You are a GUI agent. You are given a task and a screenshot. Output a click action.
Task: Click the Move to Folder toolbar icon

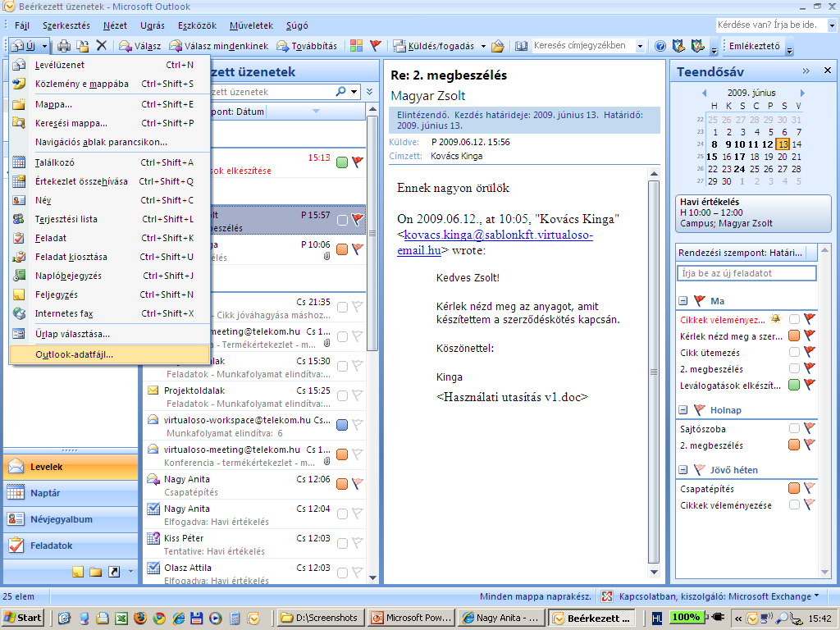pos(83,46)
